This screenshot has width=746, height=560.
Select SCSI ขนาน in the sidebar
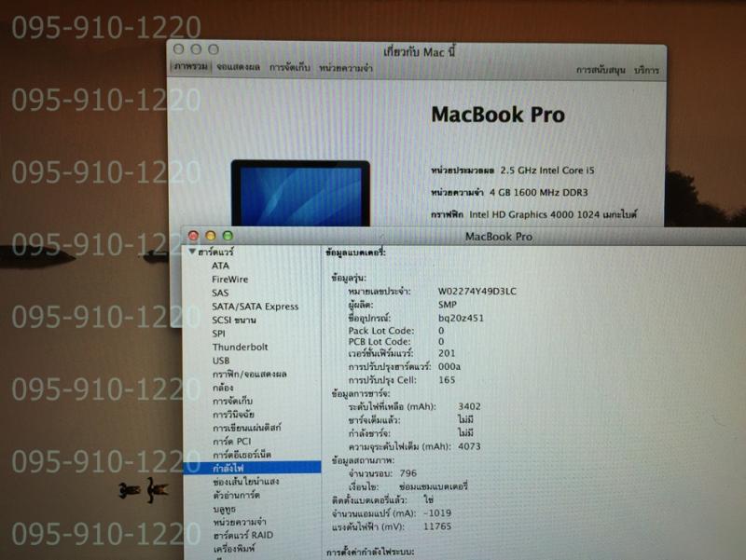234,320
